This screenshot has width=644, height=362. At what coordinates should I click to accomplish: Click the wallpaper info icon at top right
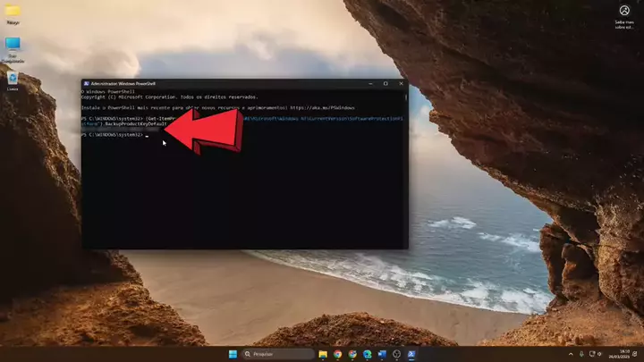624,11
